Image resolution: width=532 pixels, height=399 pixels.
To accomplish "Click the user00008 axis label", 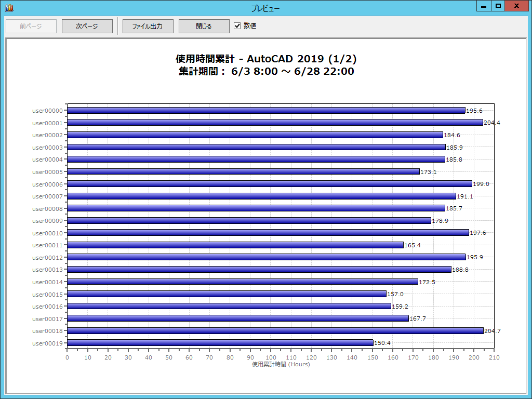I will coord(47,209).
